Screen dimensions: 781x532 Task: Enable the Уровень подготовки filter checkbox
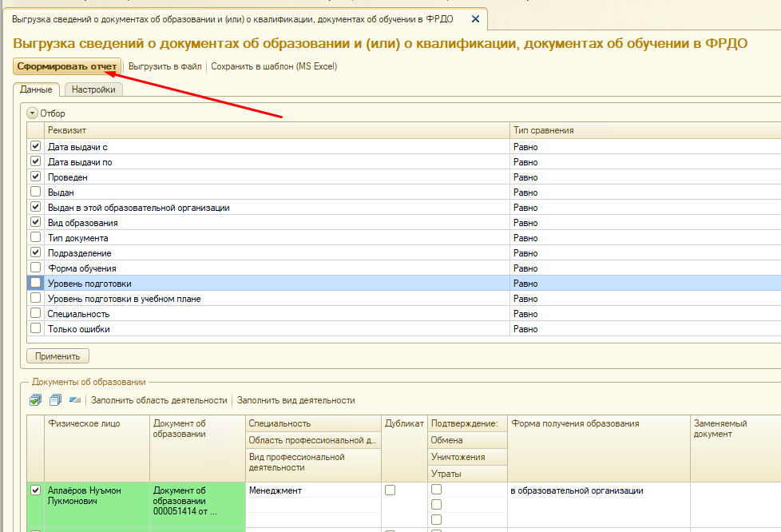click(35, 284)
